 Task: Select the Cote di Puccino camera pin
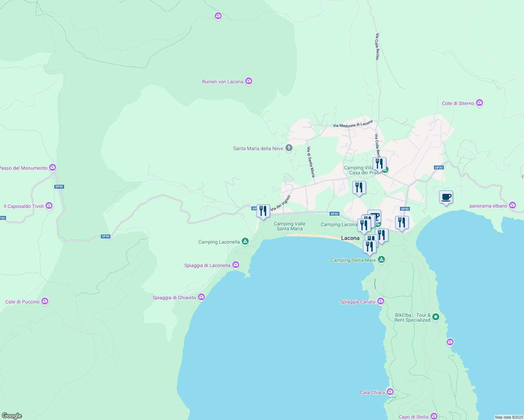point(44,301)
